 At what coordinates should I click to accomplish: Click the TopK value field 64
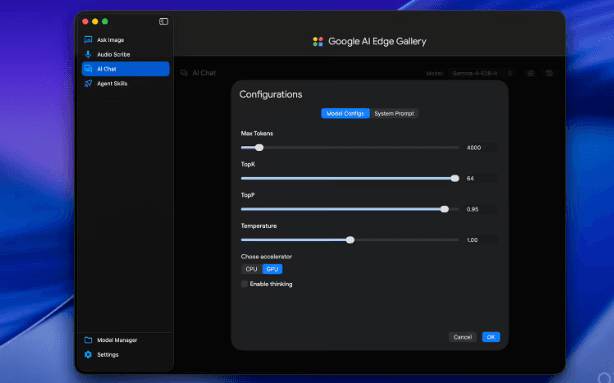click(x=481, y=178)
